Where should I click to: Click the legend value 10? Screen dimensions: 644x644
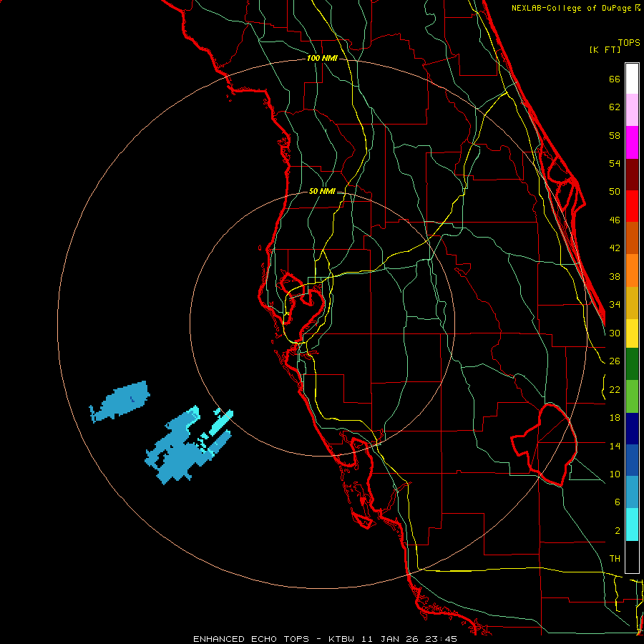[x=615, y=474]
